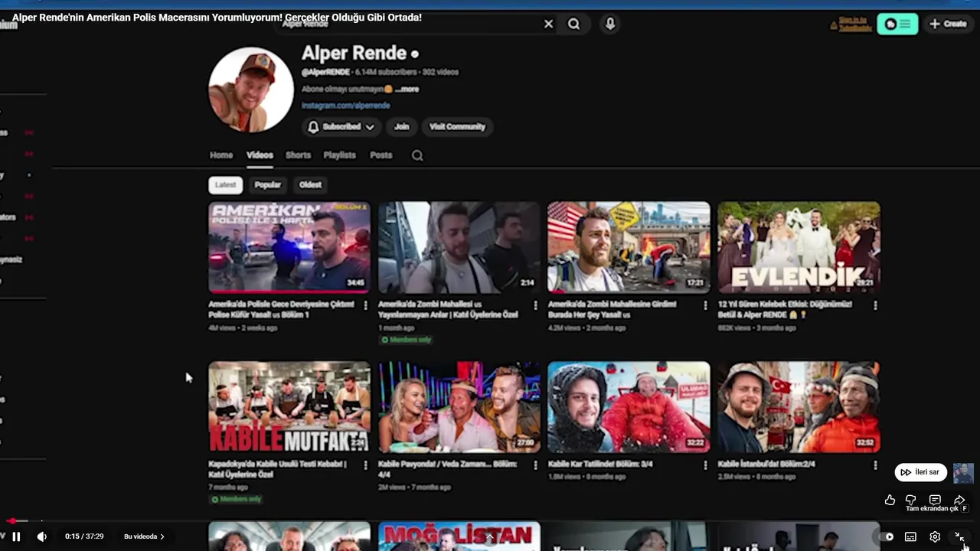Open the Kabile İstanbul'da 32:52 thumbnail

(x=799, y=407)
